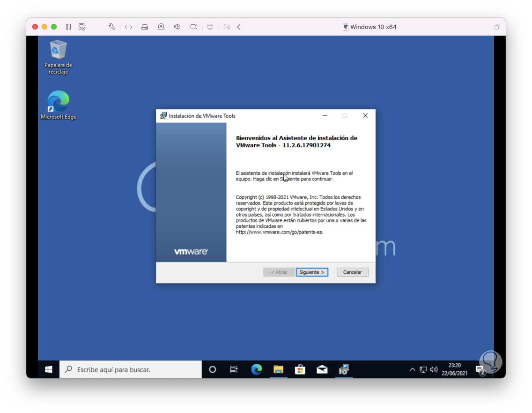Image resolution: width=532 pixels, height=413 pixels.
Task: Collapse toolbar with the left chevron
Action: coord(239,27)
